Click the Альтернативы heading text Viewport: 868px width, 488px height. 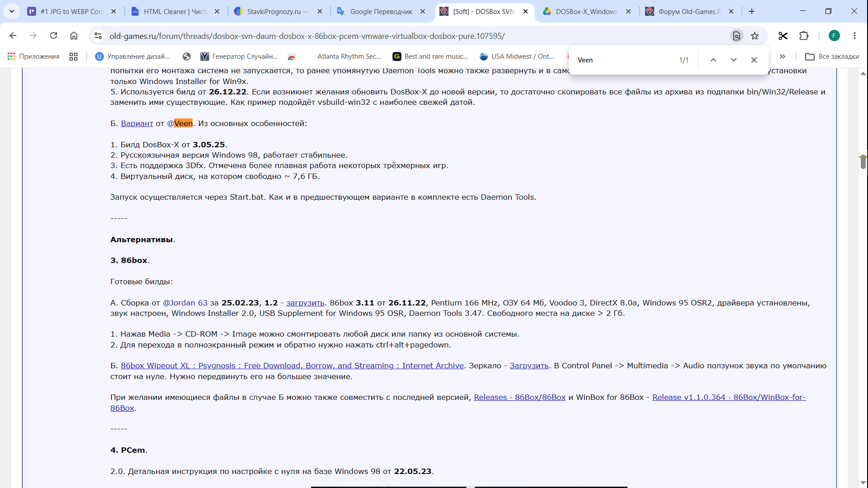142,239
